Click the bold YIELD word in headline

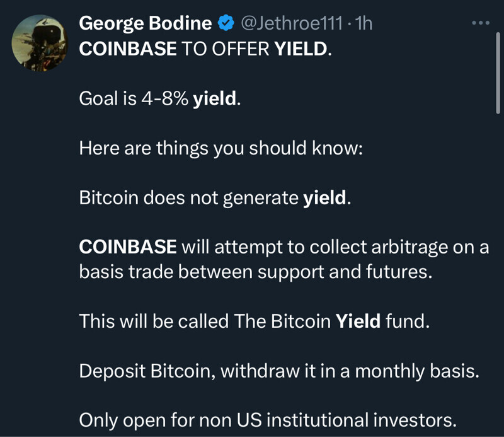301,50
